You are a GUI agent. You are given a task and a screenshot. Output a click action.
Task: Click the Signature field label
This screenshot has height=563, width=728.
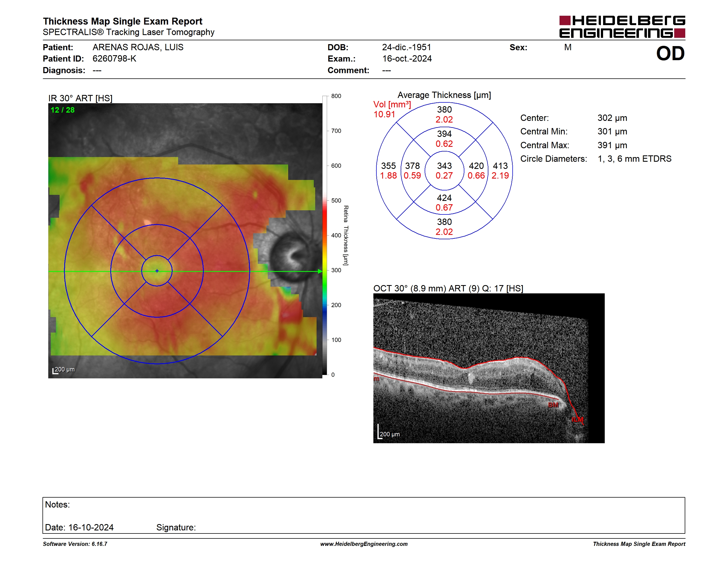pos(176,527)
